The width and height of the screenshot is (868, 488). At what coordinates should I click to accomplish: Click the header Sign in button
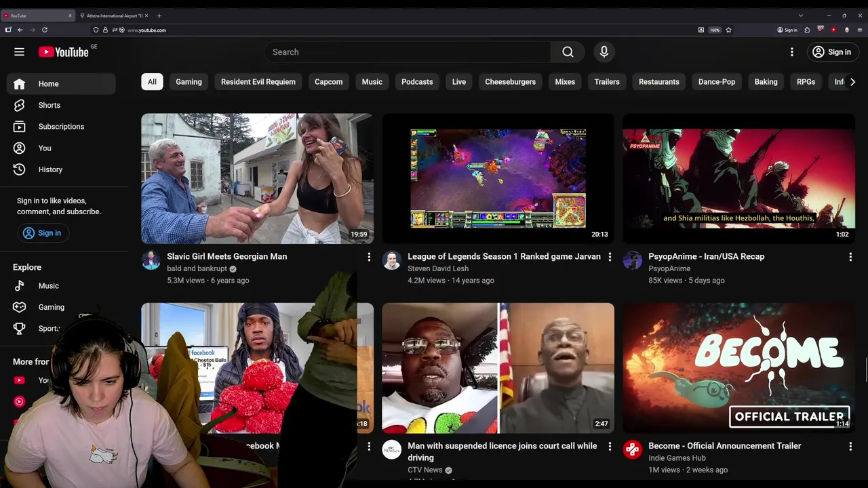(832, 52)
